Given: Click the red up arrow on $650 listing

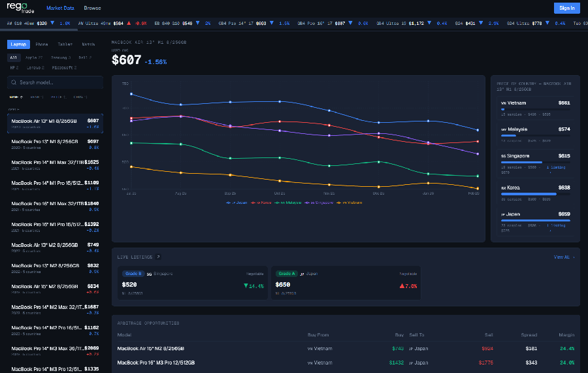Looking at the screenshot, I should (402, 286).
